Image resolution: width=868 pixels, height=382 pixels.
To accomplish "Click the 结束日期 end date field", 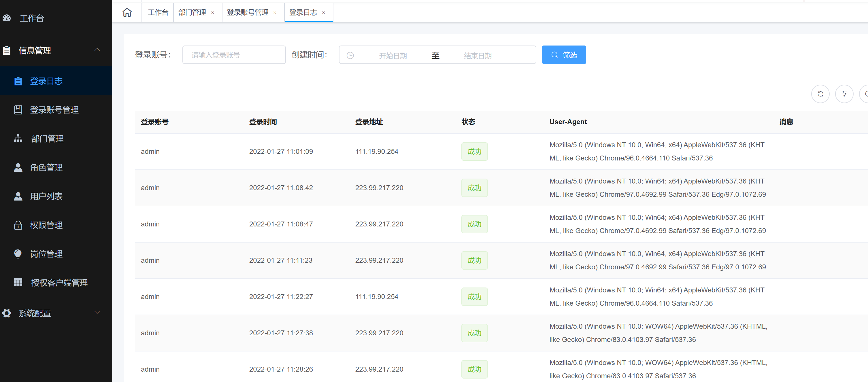I will [478, 55].
